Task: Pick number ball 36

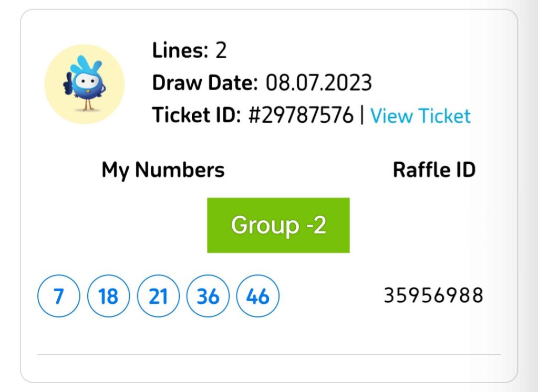Action: coord(208,296)
